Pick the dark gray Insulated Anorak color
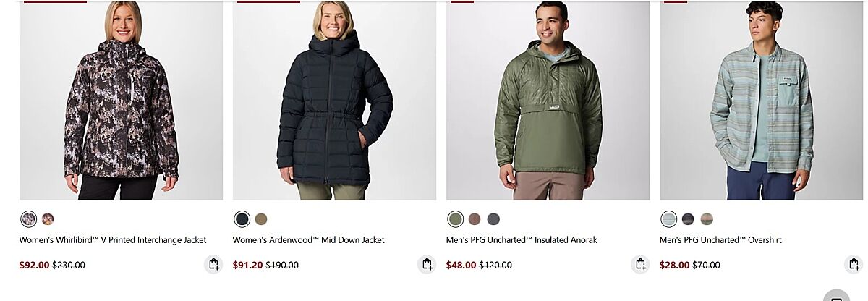868x301 pixels. coord(493,219)
